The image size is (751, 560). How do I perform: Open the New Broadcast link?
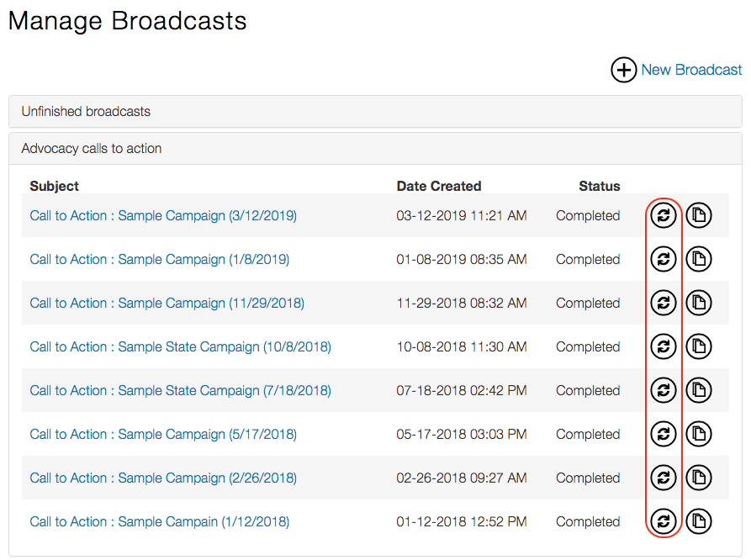(x=691, y=71)
